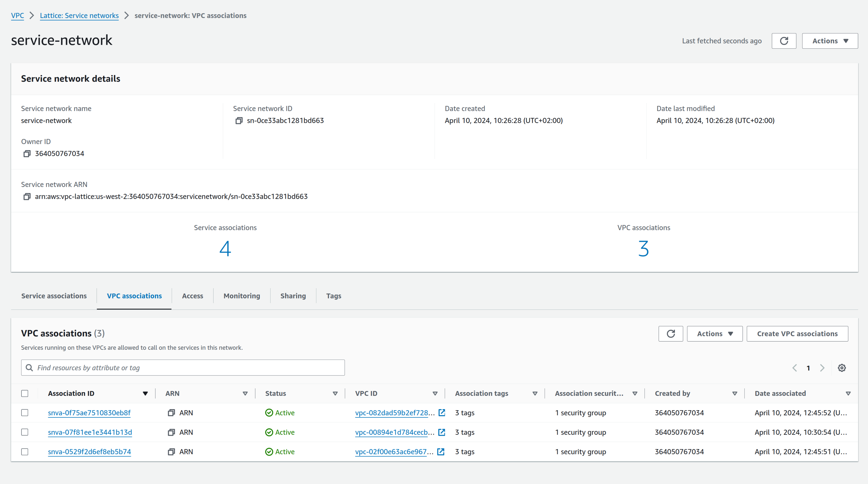
Task: Refresh the service network page
Action: point(784,41)
